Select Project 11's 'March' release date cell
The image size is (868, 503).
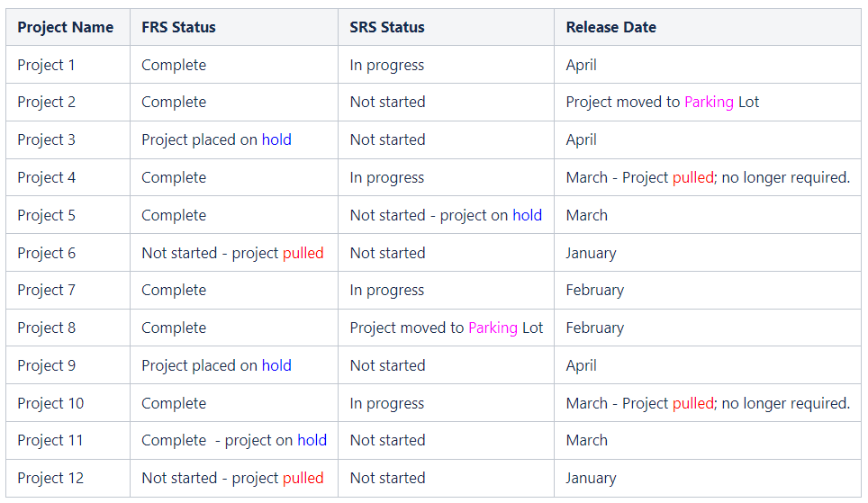coord(708,441)
